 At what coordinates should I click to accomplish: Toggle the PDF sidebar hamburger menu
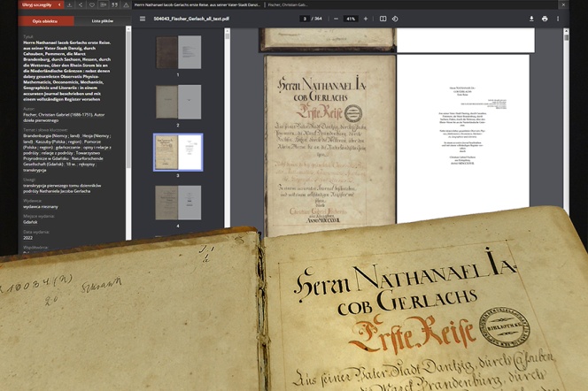click(143, 18)
